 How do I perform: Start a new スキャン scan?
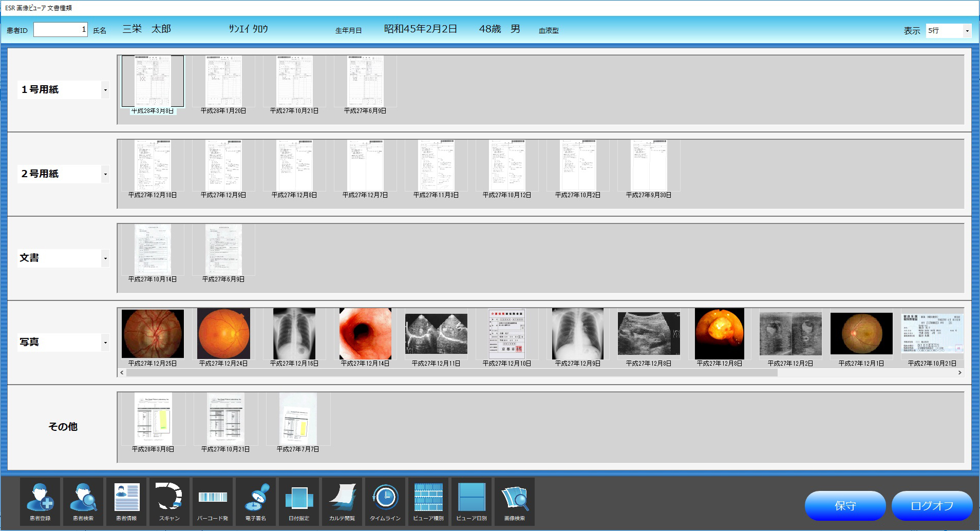169,502
